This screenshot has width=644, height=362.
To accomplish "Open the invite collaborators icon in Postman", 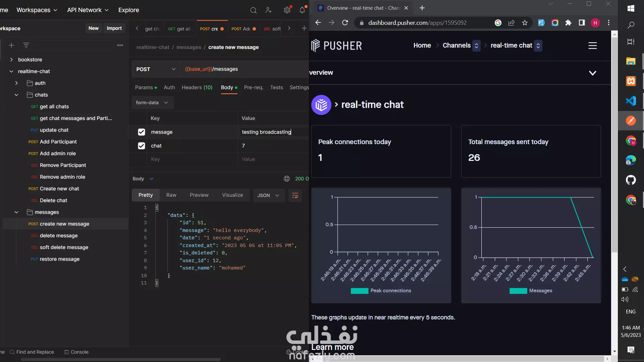I will coord(268,10).
